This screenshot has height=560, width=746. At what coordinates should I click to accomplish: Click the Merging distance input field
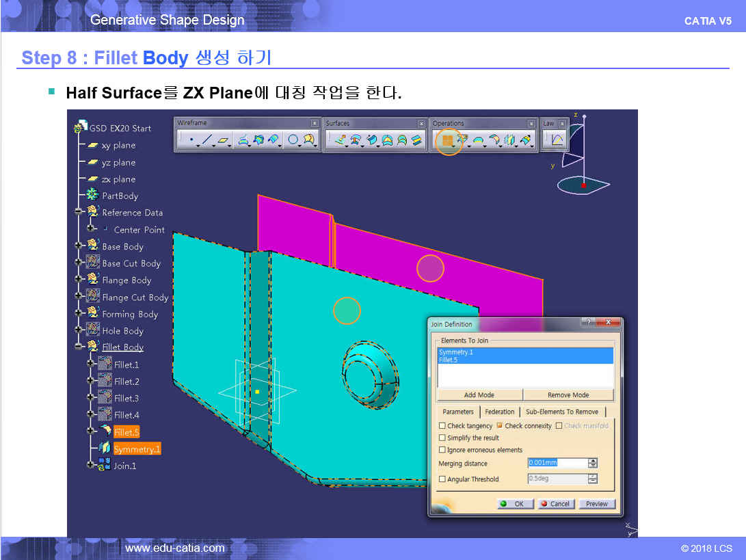(557, 463)
